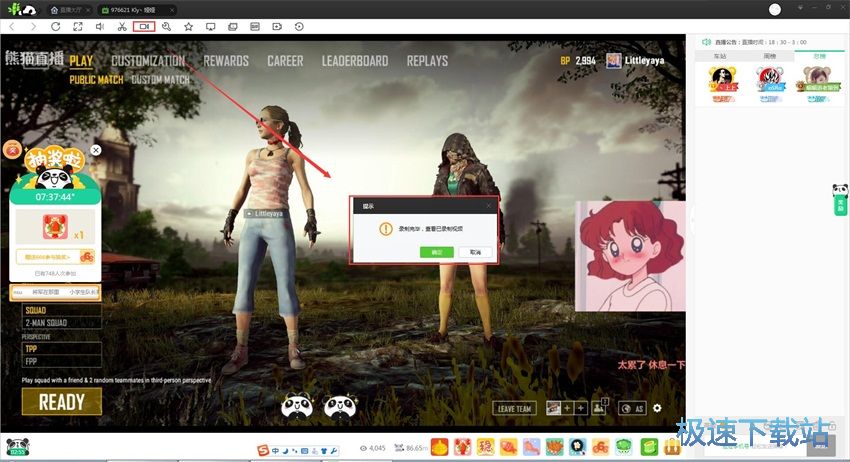Open the second-place silver ranked avatar
The height and width of the screenshot is (462, 850).
pos(770,81)
